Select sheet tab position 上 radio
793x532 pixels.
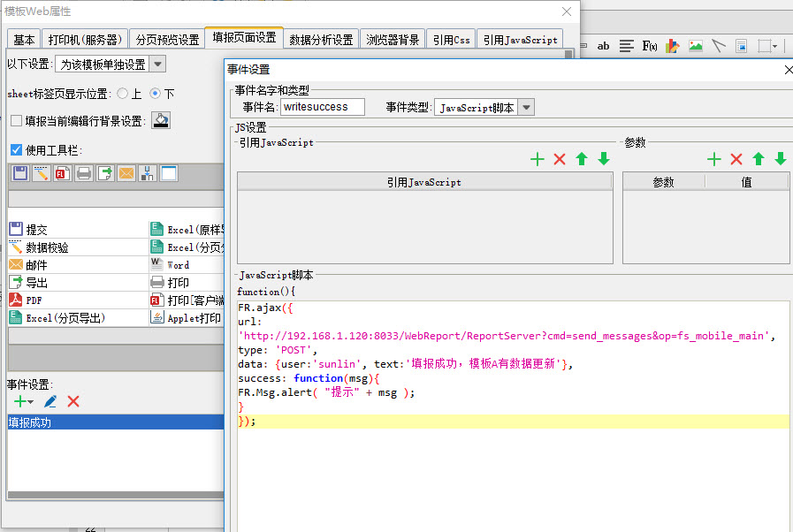tap(122, 94)
